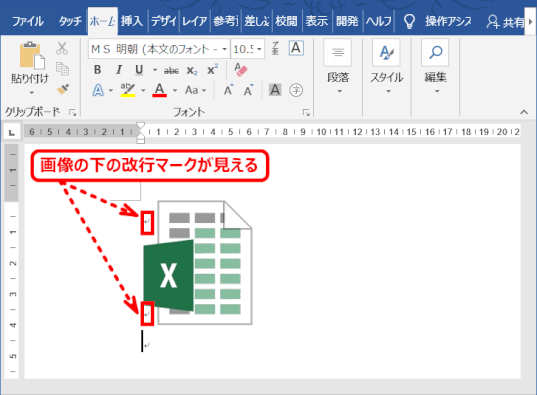Viewport: 537px width, 395px height.
Task: Click the vertical ruler
Action: (12, 261)
